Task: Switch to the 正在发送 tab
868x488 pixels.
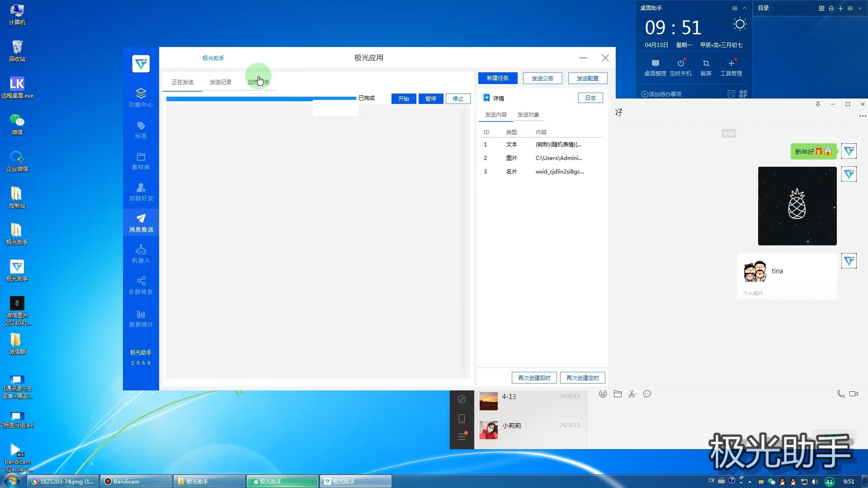Action: [183, 82]
